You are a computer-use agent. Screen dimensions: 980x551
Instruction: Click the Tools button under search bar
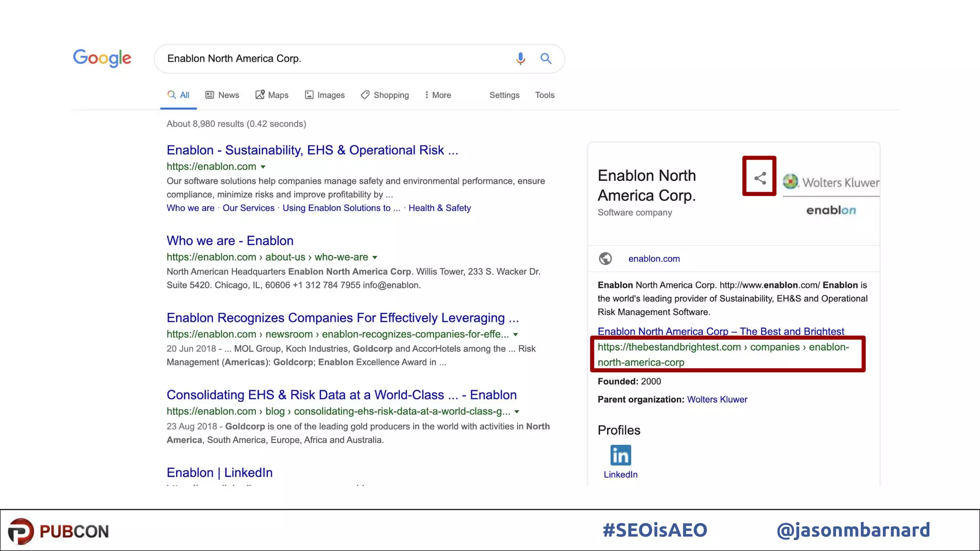coord(545,95)
